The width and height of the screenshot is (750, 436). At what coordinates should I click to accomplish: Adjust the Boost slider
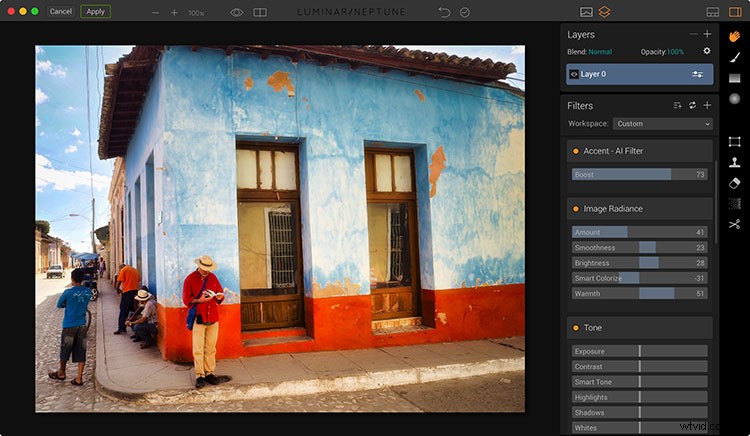point(640,174)
